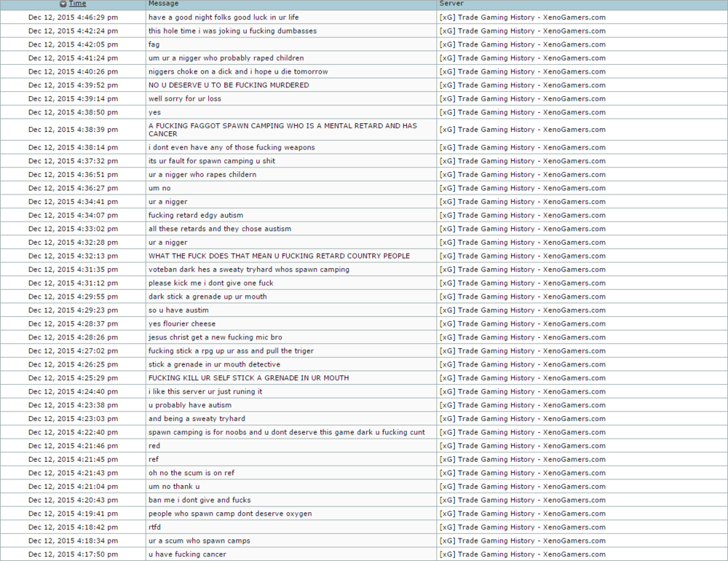Select timestamp Dec 12, 2015 4:34:07 pm
The width and height of the screenshot is (728, 561).
(73, 215)
